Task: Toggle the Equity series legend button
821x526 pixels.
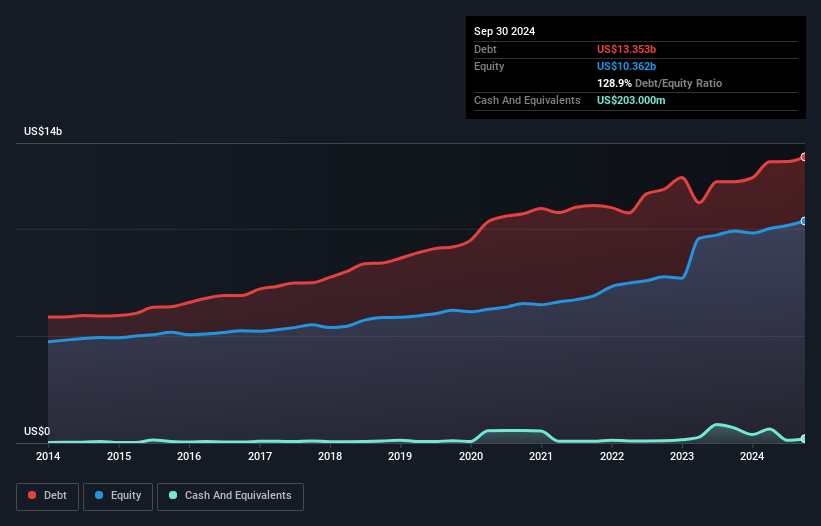Action: (x=118, y=496)
